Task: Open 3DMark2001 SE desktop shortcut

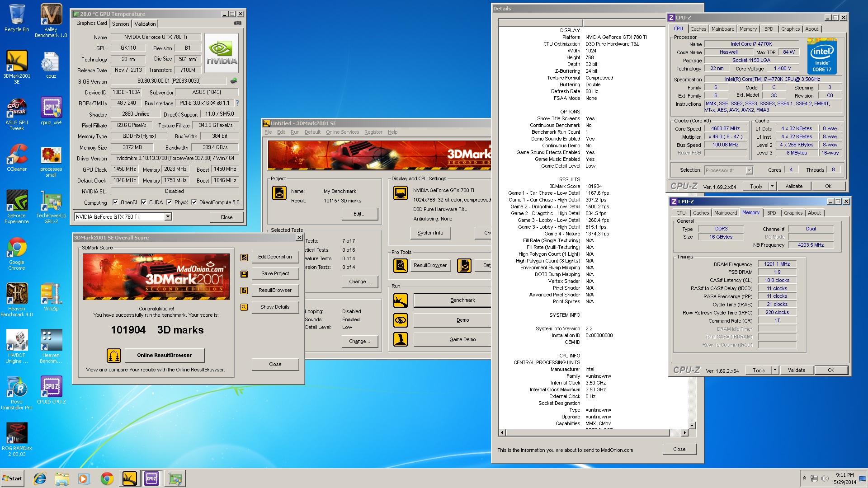Action: pos(17,67)
